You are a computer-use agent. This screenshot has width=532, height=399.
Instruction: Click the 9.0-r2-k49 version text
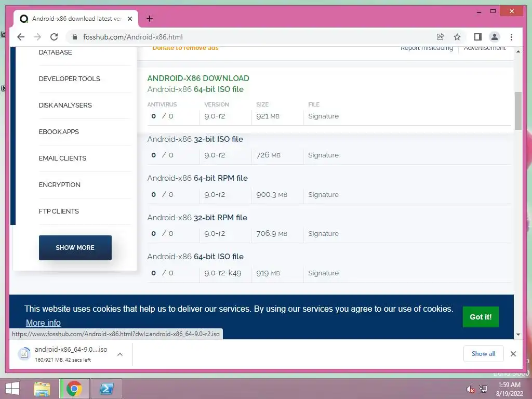click(222, 273)
